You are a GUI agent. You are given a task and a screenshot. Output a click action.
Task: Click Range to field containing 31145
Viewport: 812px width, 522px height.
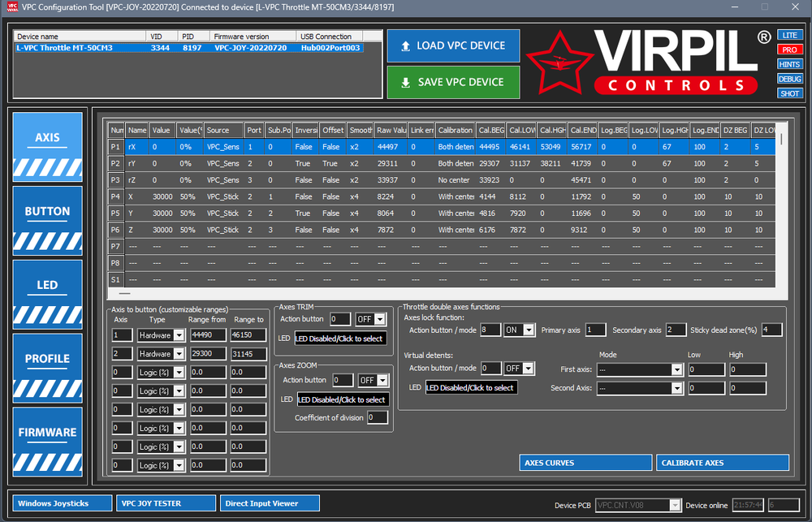tap(248, 354)
